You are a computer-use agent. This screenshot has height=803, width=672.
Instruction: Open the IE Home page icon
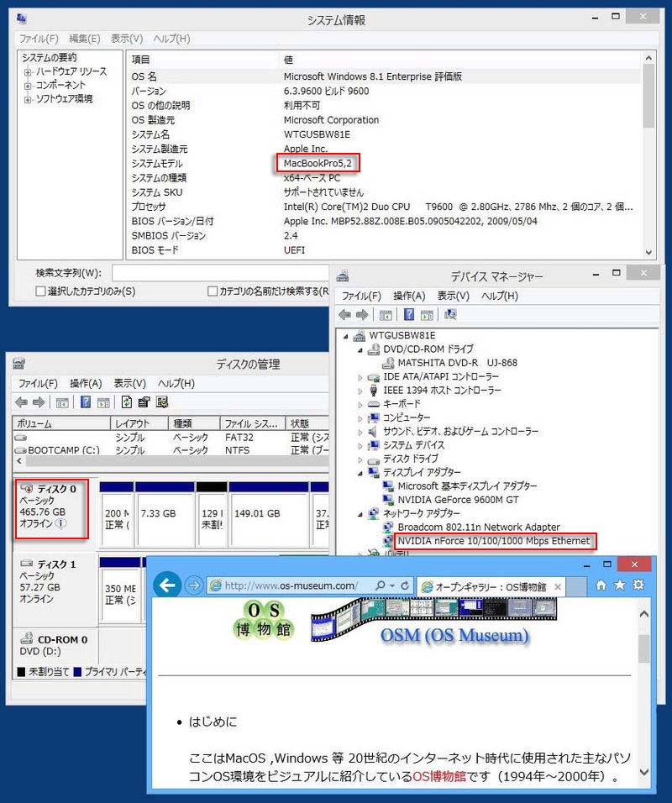pyautogui.click(x=601, y=585)
